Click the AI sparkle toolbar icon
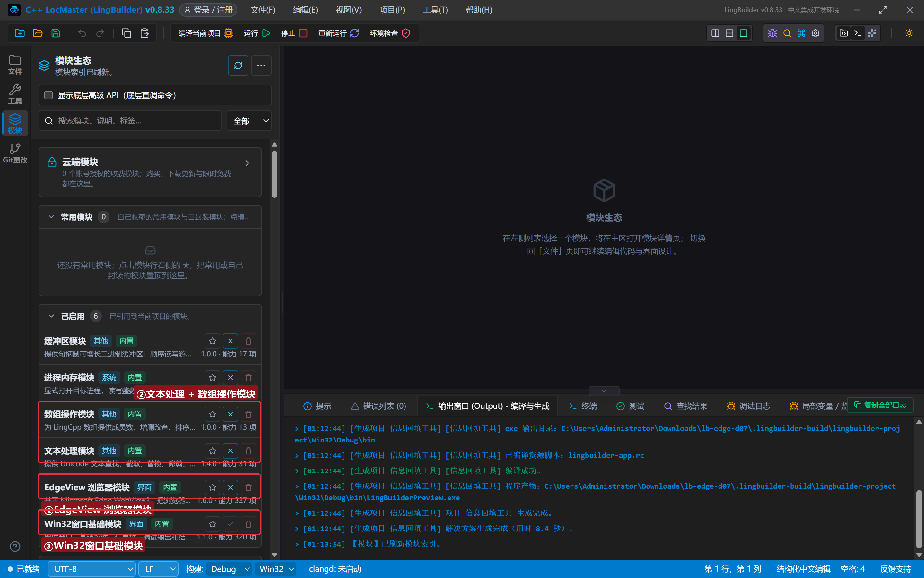Viewport: 924px width, 578px height. point(872,33)
